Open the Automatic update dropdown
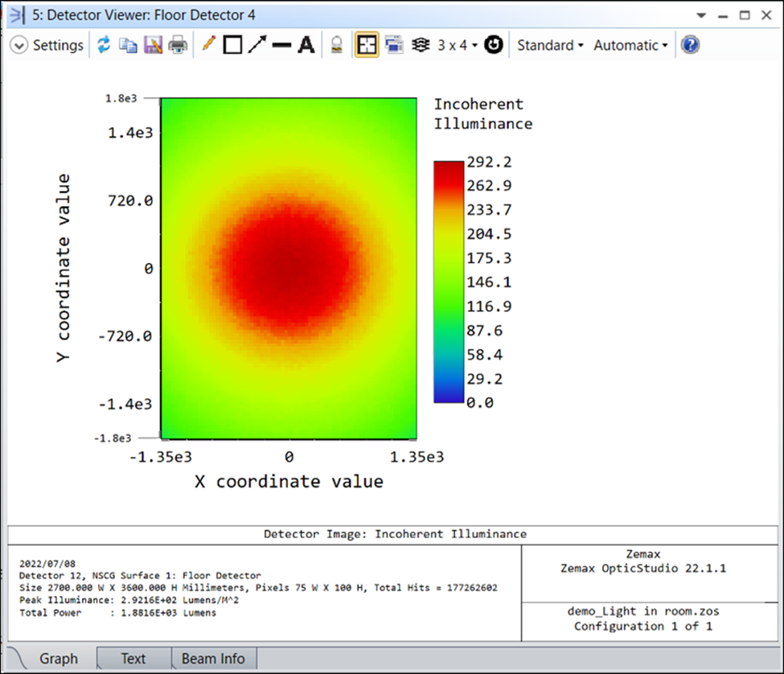This screenshot has width=784, height=674. (x=630, y=45)
